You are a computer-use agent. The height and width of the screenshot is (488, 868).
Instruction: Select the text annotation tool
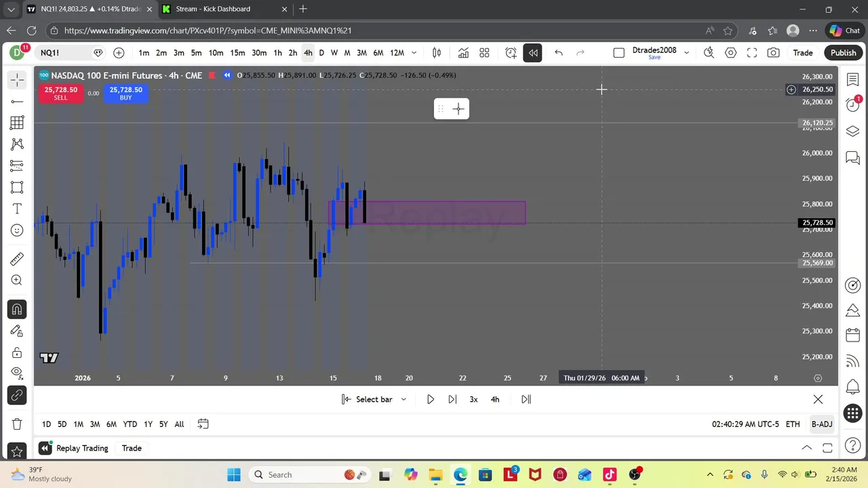(x=17, y=209)
